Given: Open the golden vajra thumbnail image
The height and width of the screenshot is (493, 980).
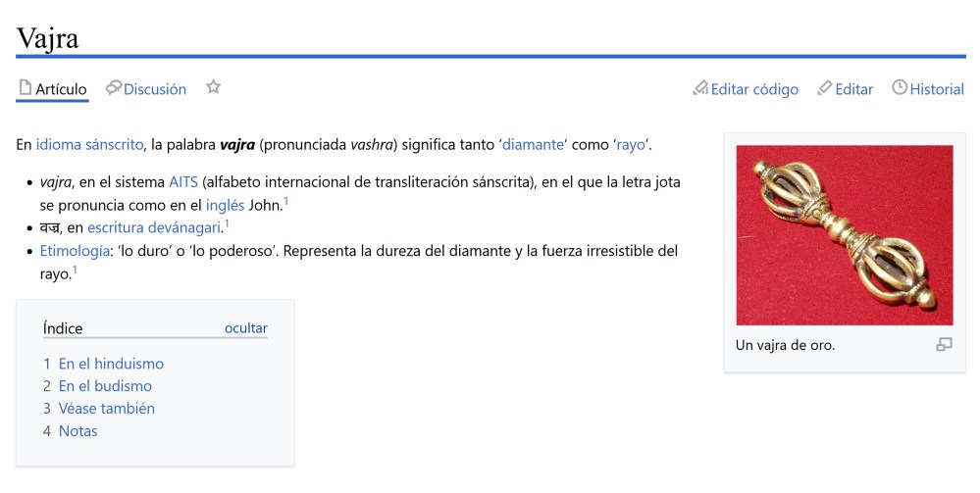Looking at the screenshot, I should click(844, 235).
